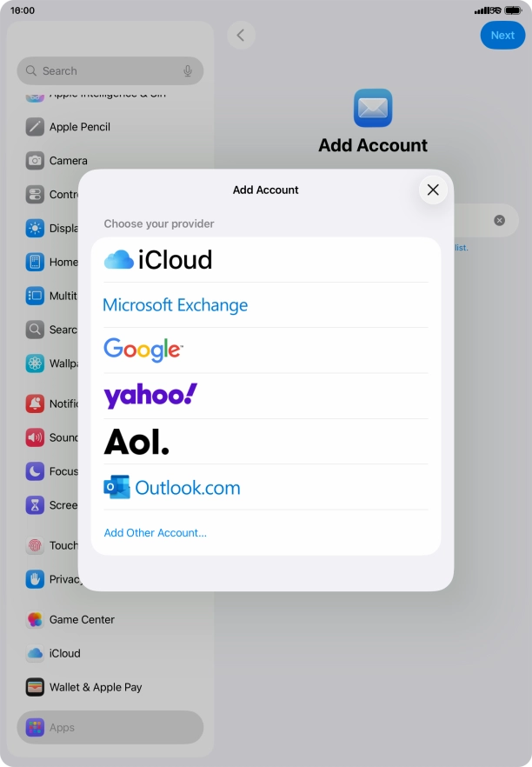Open Wallet & Apple Pay settings

(x=95, y=687)
